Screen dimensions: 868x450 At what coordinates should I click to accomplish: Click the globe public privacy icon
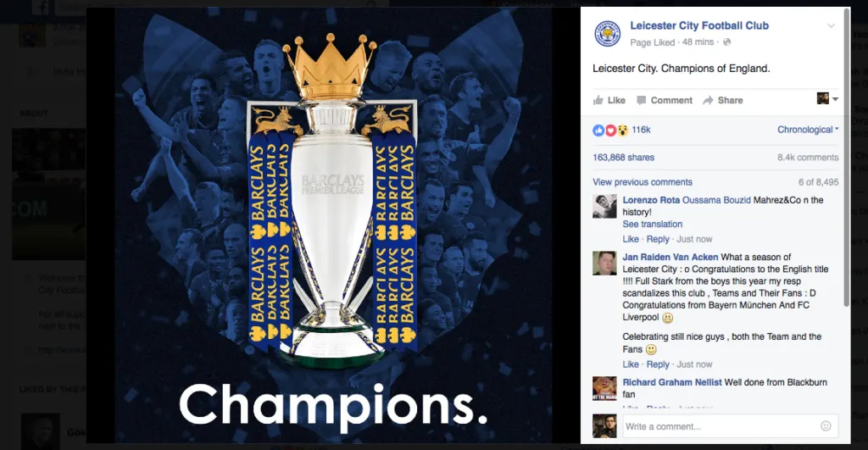click(x=726, y=42)
